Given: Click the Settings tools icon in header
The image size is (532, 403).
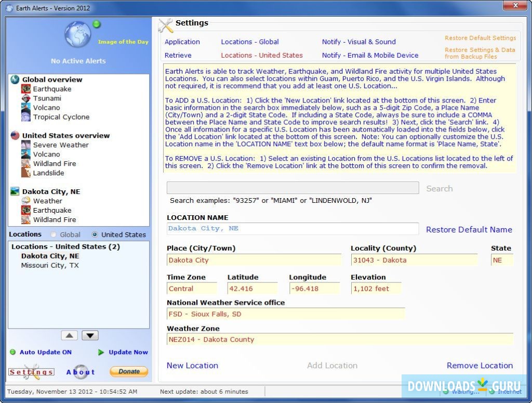Looking at the screenshot, I should (x=166, y=25).
